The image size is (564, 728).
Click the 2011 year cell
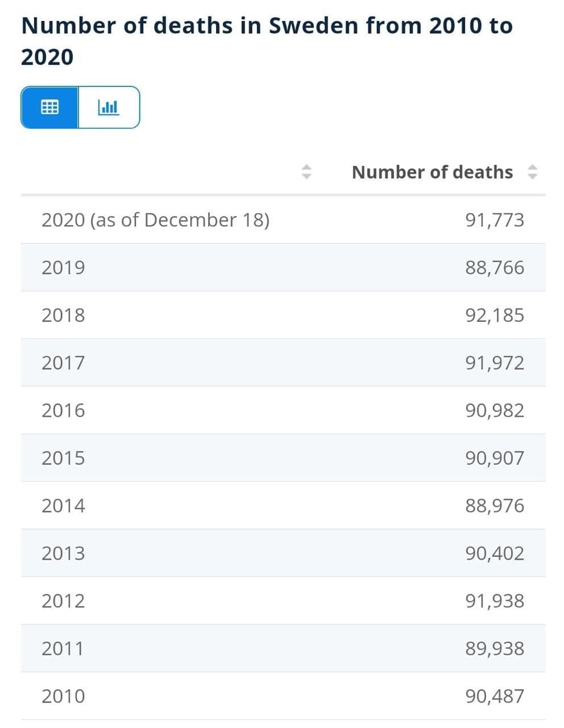pyautogui.click(x=63, y=648)
